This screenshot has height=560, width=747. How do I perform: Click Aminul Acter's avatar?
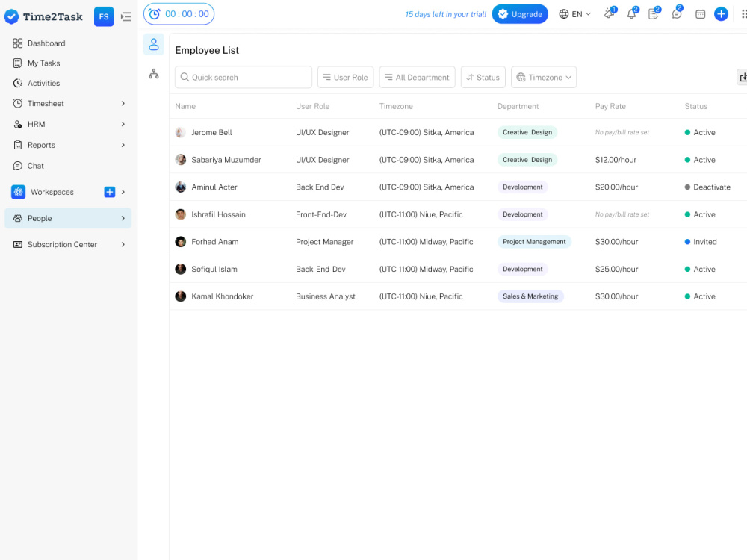click(181, 187)
